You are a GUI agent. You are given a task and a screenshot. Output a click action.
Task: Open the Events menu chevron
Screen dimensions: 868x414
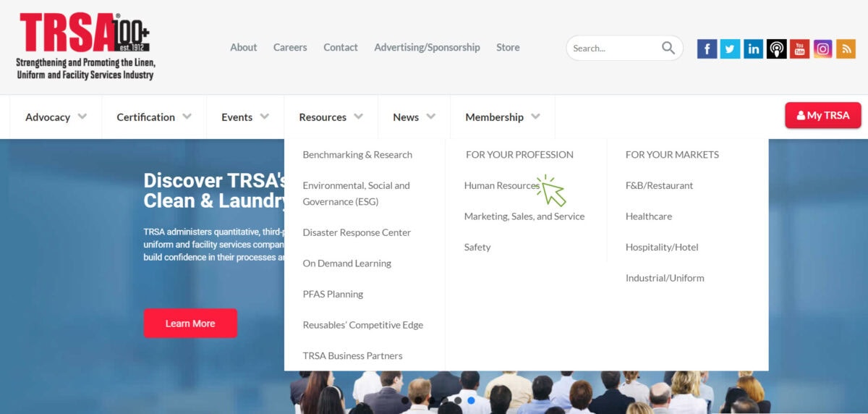[x=265, y=117]
